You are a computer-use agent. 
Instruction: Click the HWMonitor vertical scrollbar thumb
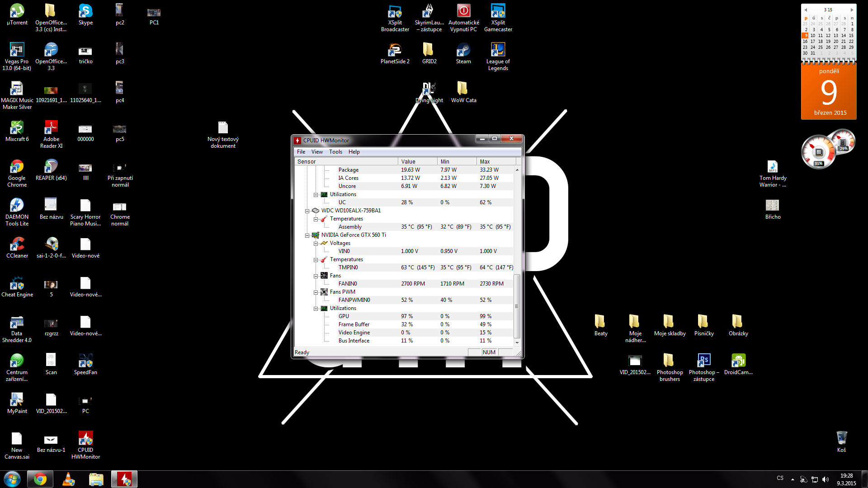coord(517,306)
